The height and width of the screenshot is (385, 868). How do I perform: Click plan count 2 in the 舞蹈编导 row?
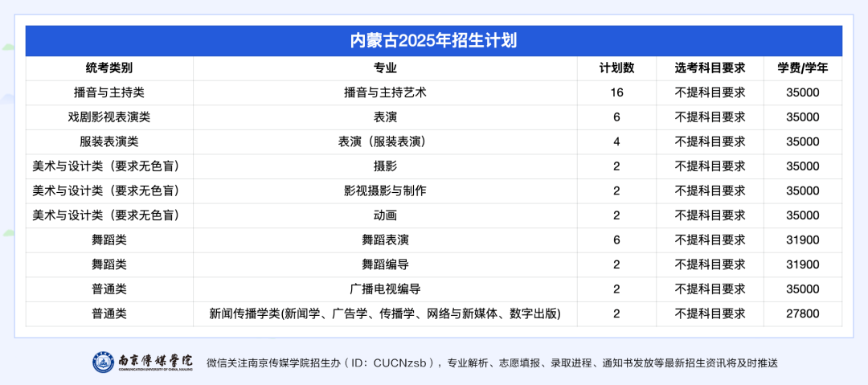tap(616, 264)
